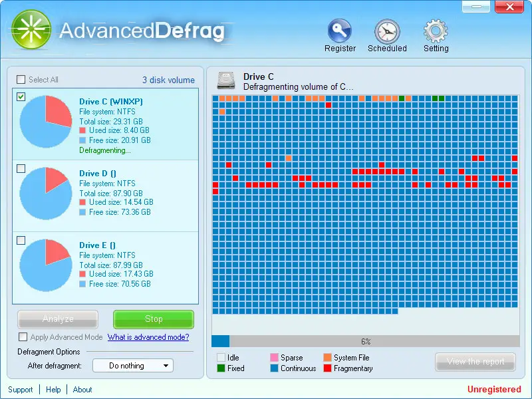Screen dimensions: 532x399
Task: Open the Register key icon
Action: click(x=340, y=31)
